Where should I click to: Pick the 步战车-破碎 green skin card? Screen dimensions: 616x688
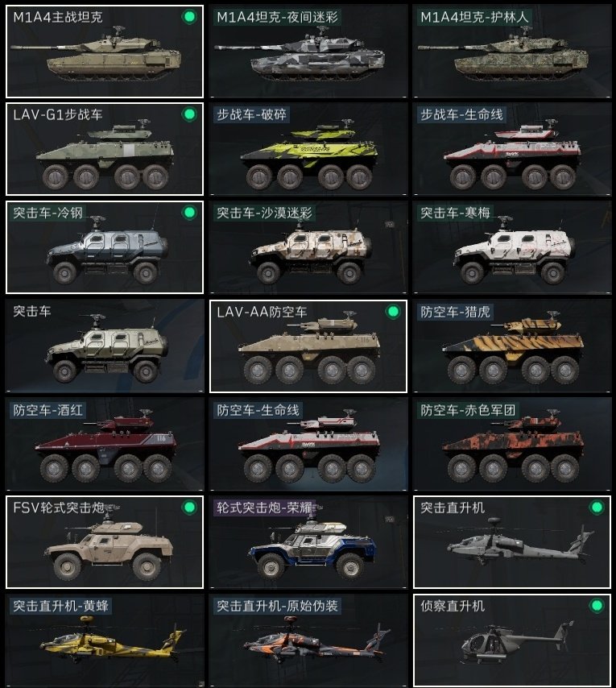(308, 149)
